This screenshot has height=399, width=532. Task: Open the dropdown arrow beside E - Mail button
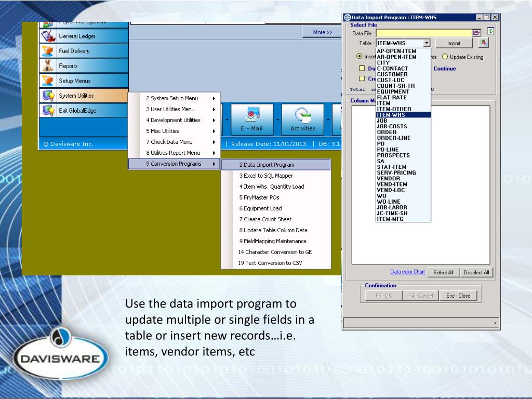click(277, 120)
